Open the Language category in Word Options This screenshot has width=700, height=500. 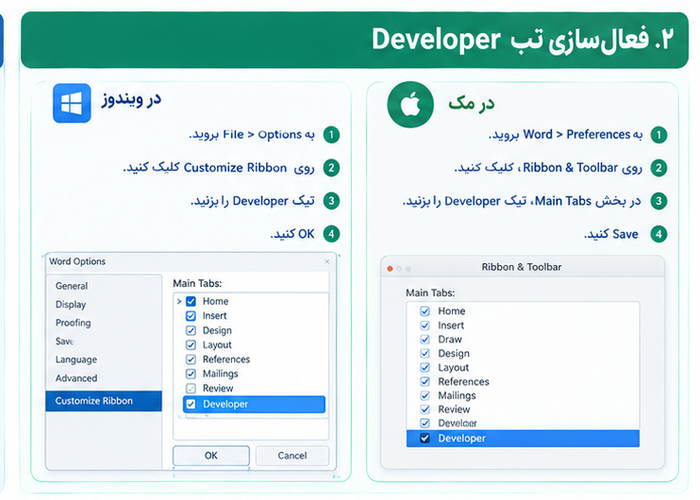76,360
